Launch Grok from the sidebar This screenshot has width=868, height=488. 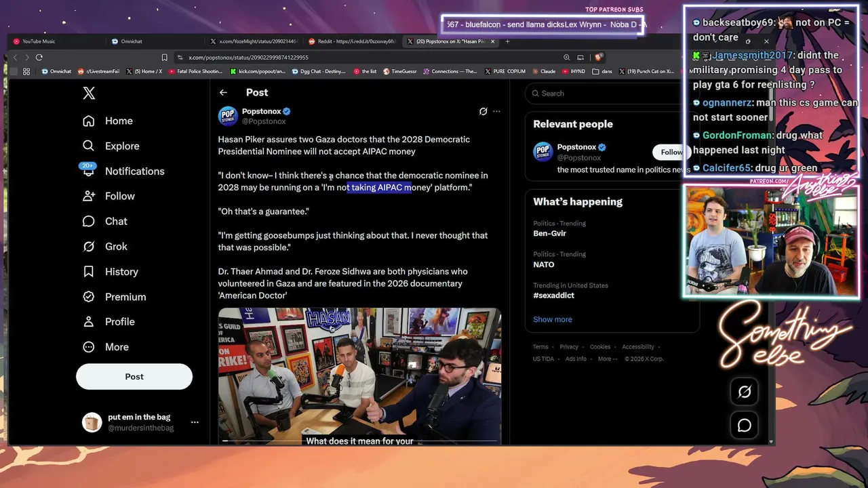click(x=105, y=246)
